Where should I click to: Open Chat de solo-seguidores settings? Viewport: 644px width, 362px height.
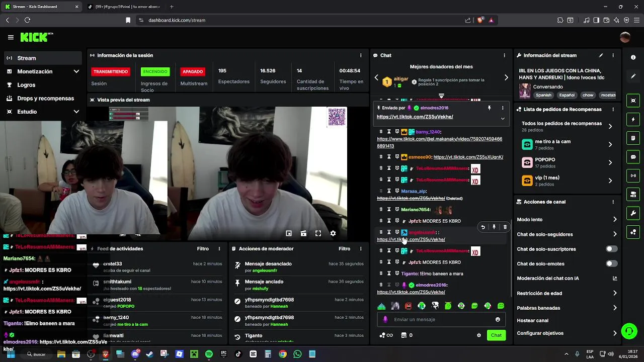coord(567,234)
